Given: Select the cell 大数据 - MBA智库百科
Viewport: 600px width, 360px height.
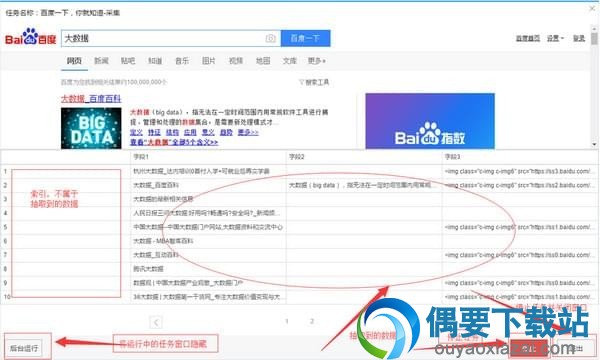Looking at the screenshot, I should click(208, 241).
